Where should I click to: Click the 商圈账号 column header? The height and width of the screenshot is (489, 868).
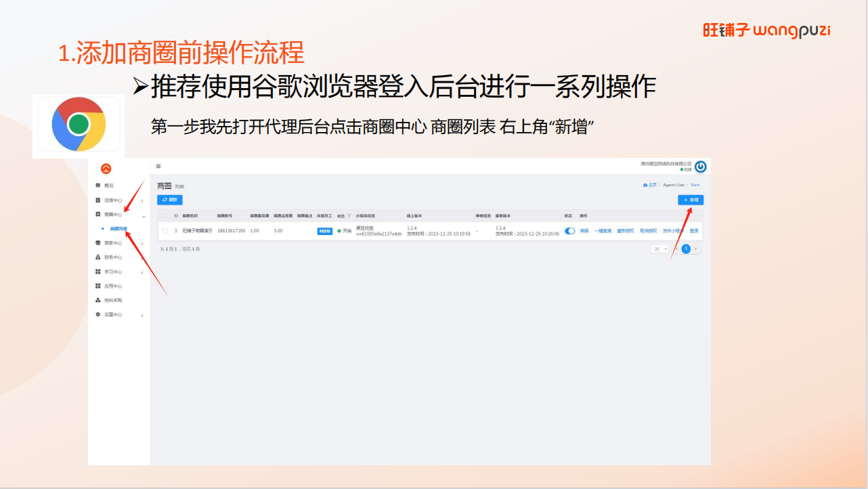225,216
